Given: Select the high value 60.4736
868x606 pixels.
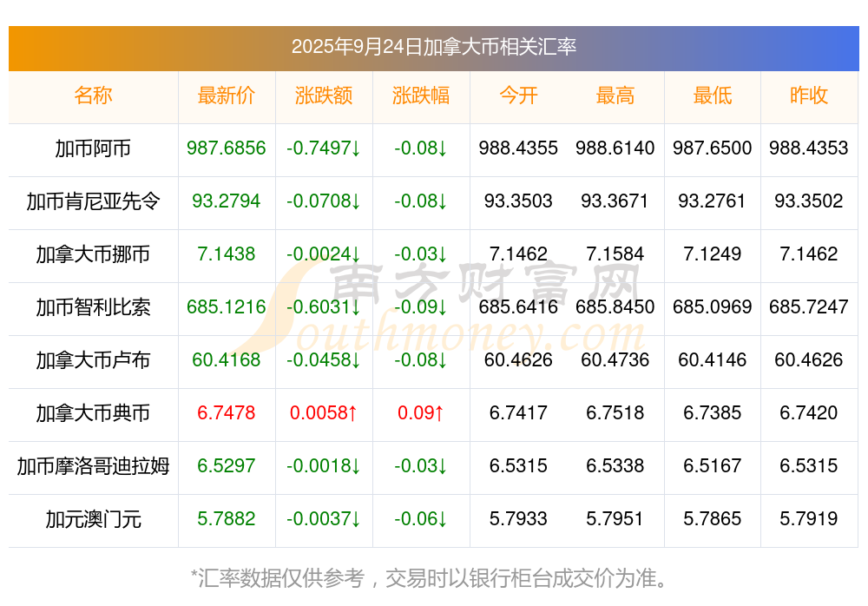Looking at the screenshot, I should point(615,359).
